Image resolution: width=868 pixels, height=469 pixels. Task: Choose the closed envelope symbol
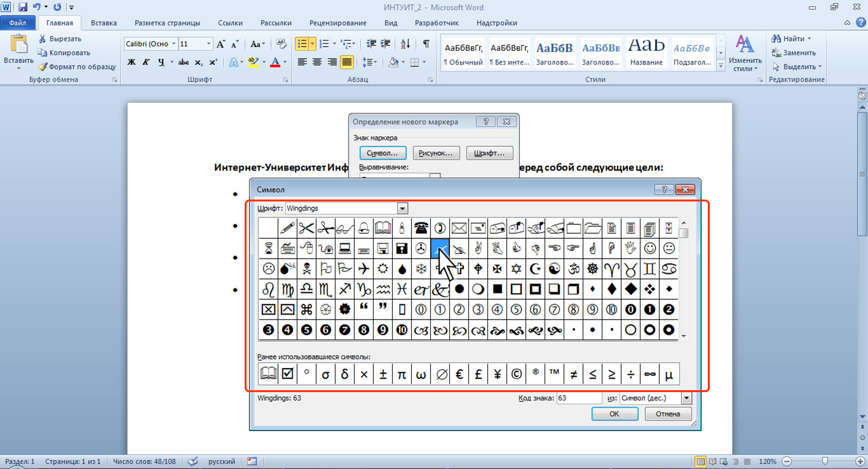coord(459,228)
